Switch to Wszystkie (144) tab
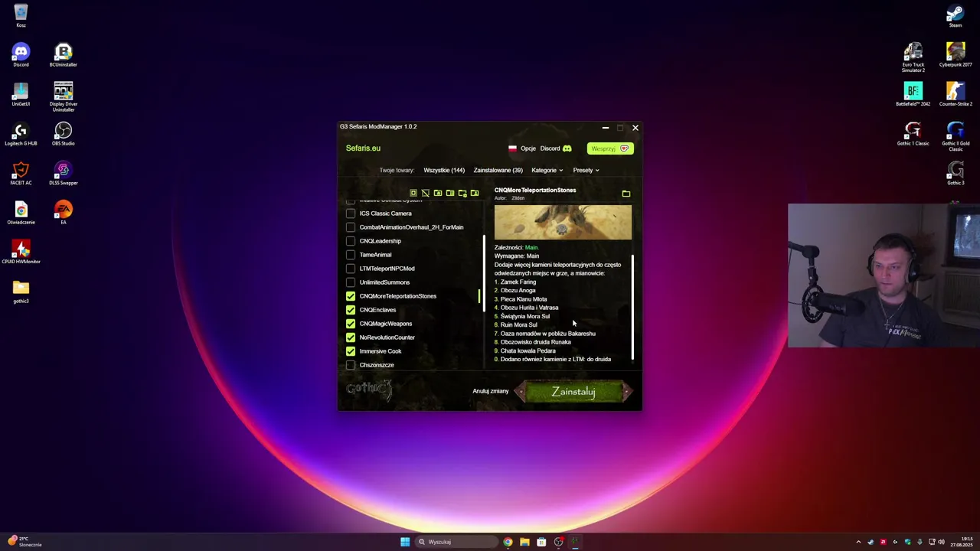This screenshot has width=980, height=551. (x=444, y=170)
